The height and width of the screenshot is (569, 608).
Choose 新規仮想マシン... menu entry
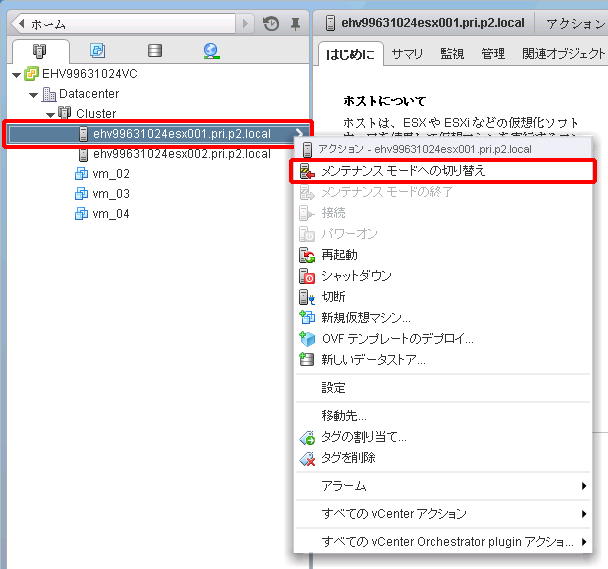point(366,318)
